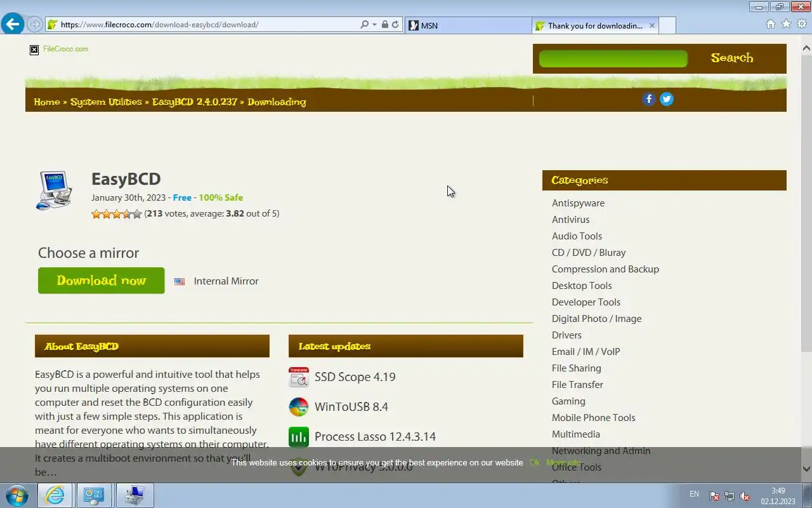Open WinToUSB 8.4 update link
The image size is (812, 508).
(x=351, y=407)
